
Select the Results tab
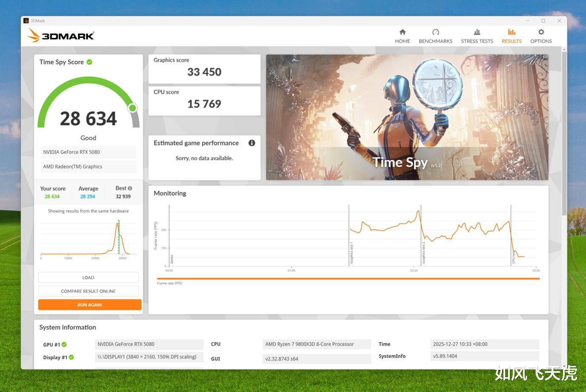[512, 36]
